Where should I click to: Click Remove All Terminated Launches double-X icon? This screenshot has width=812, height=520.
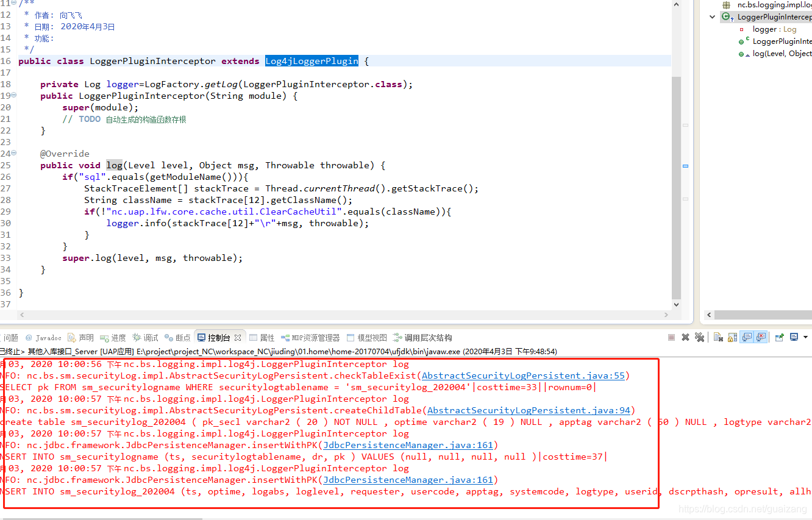(x=699, y=337)
